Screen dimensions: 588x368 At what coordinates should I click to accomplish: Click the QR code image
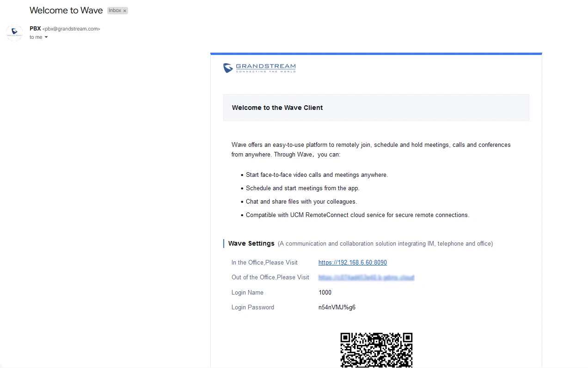pos(376,350)
